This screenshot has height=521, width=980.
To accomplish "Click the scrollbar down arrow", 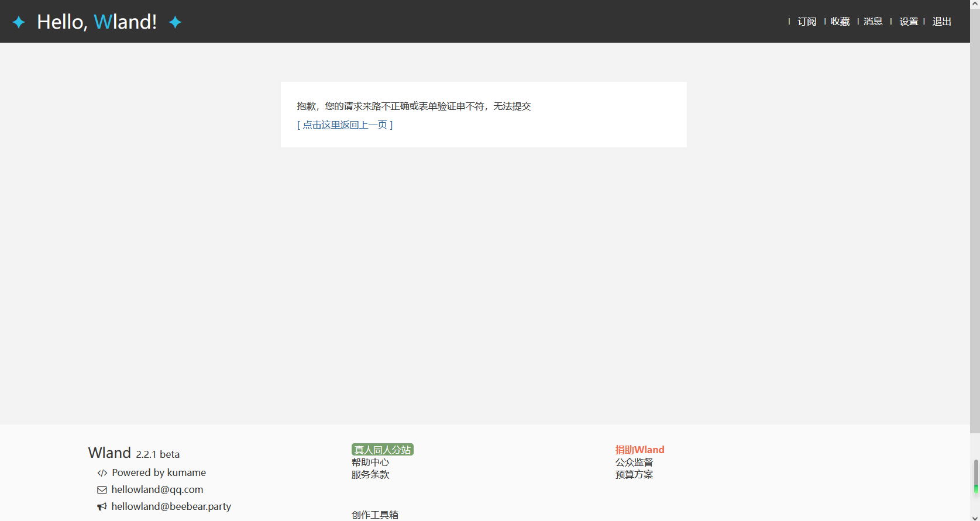I will 975,517.
